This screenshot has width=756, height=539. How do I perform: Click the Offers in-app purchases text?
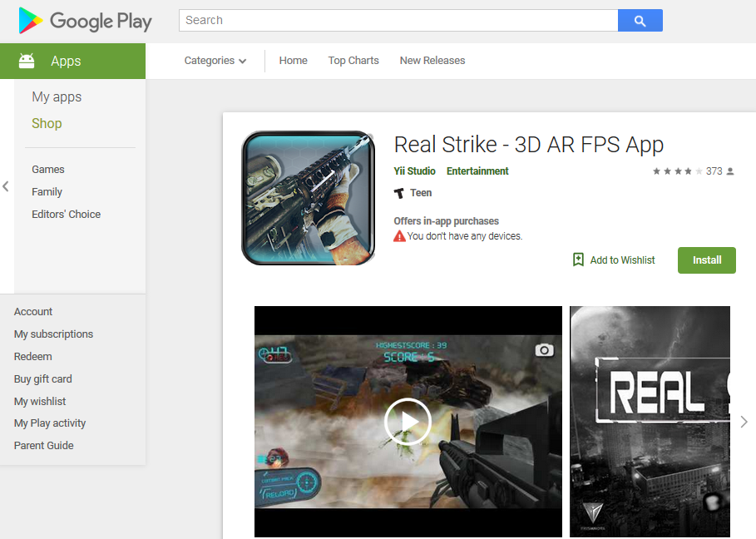447,221
